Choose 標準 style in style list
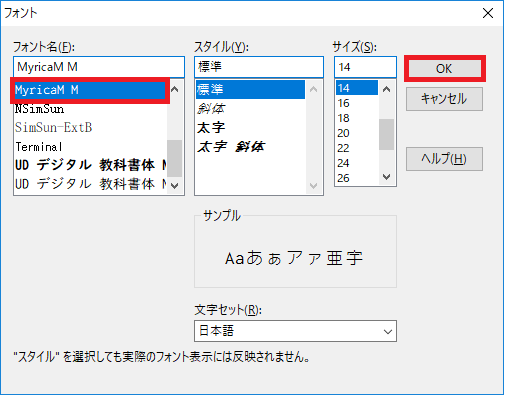This screenshot has width=506, height=398. pos(250,89)
